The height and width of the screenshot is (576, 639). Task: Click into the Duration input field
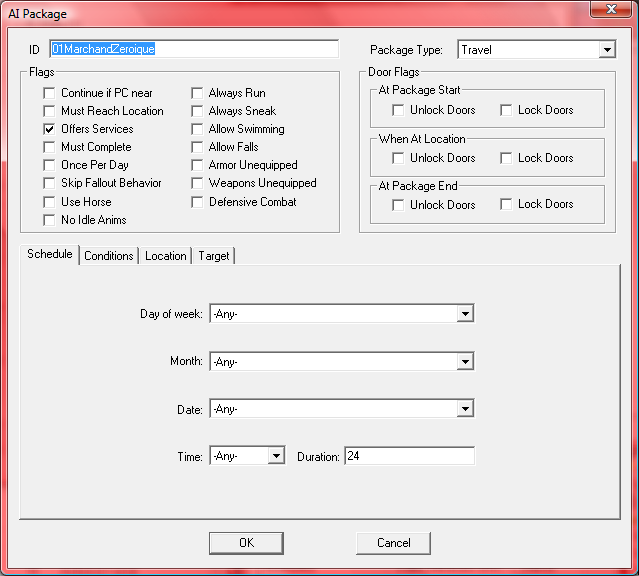point(409,456)
